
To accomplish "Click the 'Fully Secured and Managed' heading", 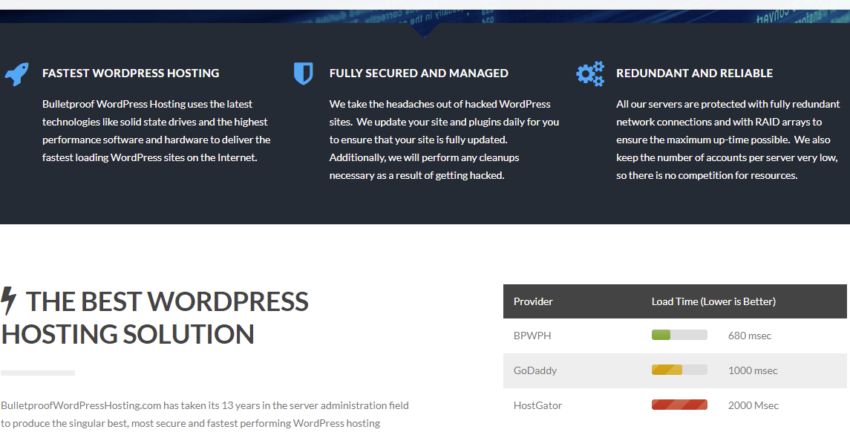I will [x=418, y=73].
